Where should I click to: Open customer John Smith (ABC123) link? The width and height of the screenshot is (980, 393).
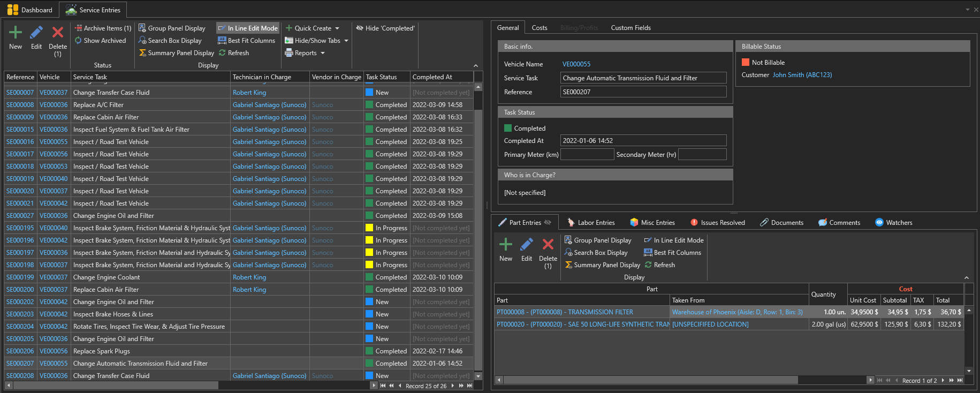(802, 75)
